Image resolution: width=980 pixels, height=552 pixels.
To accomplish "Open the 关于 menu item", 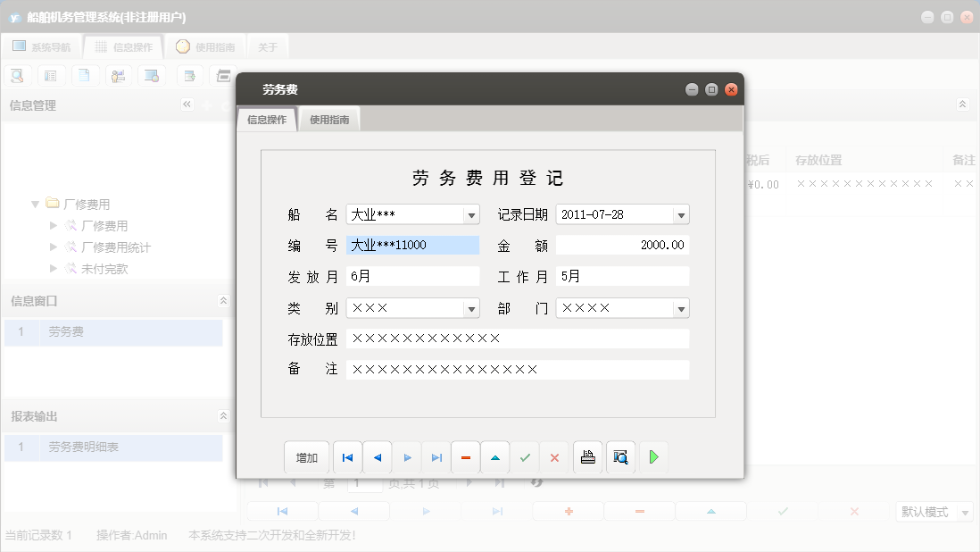I will [x=266, y=46].
